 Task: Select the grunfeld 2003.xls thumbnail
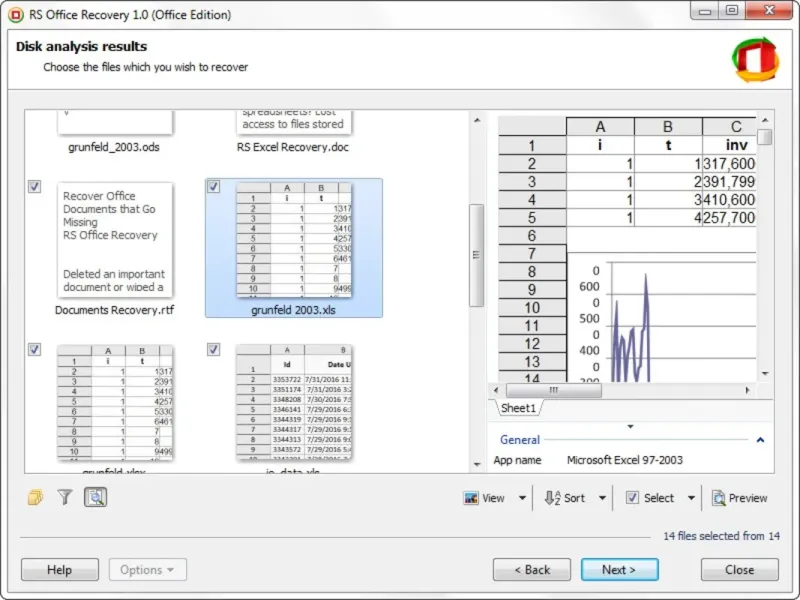coord(294,240)
